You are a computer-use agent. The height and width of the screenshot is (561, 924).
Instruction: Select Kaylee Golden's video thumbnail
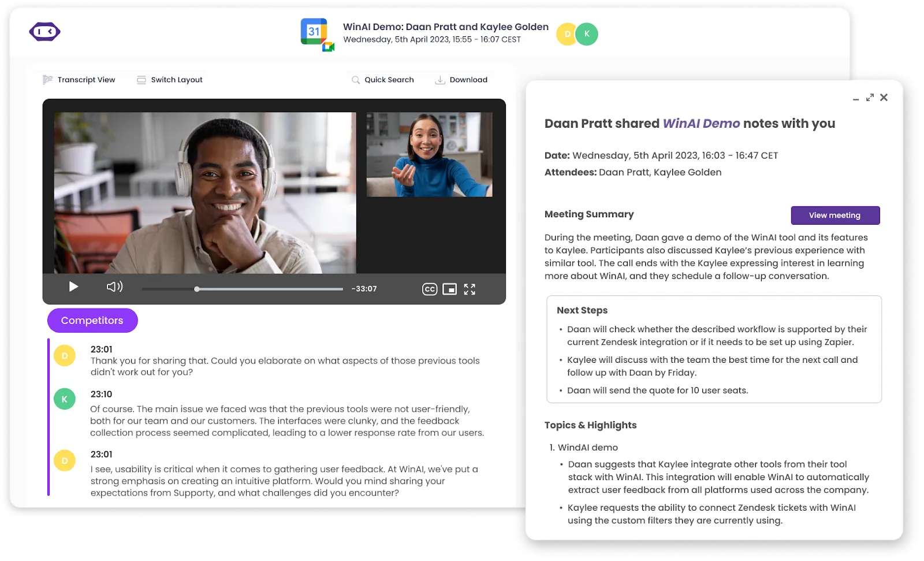[429, 154]
